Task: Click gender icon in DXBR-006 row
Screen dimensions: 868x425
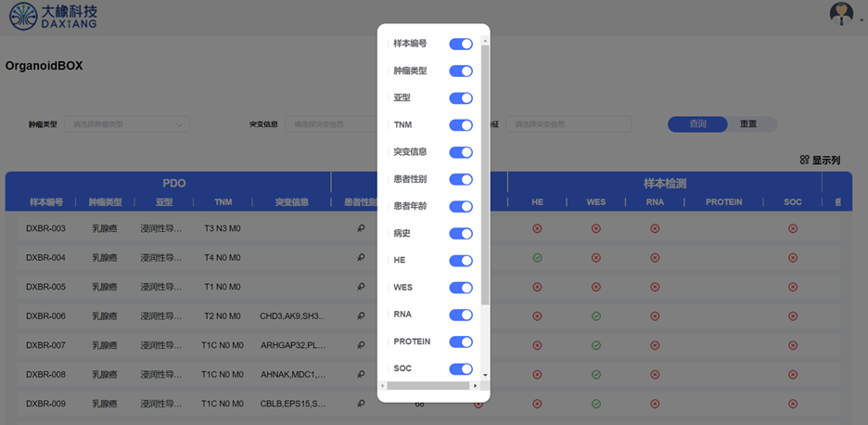Action: click(x=361, y=316)
